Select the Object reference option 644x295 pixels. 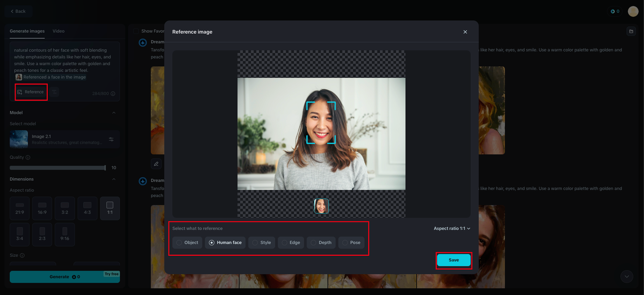point(187,243)
